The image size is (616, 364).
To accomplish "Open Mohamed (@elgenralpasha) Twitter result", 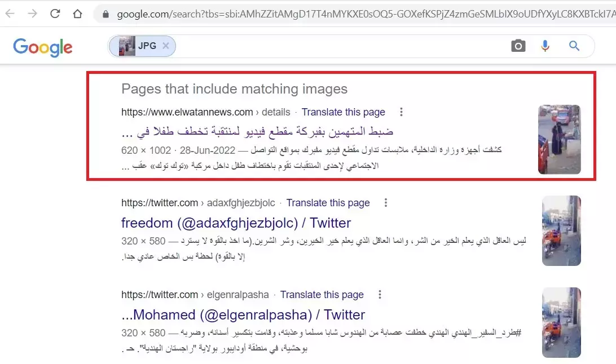I will coord(243,314).
